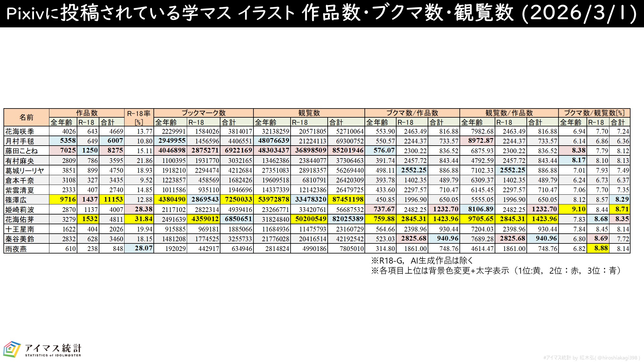
Task: Click the 観覧数/作品数 header cell
Action: pos(509,113)
